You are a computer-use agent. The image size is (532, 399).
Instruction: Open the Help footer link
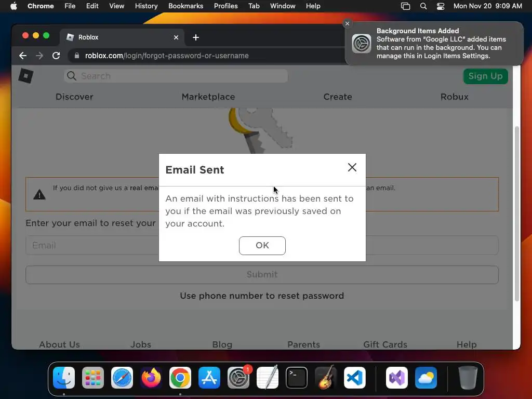tap(467, 344)
